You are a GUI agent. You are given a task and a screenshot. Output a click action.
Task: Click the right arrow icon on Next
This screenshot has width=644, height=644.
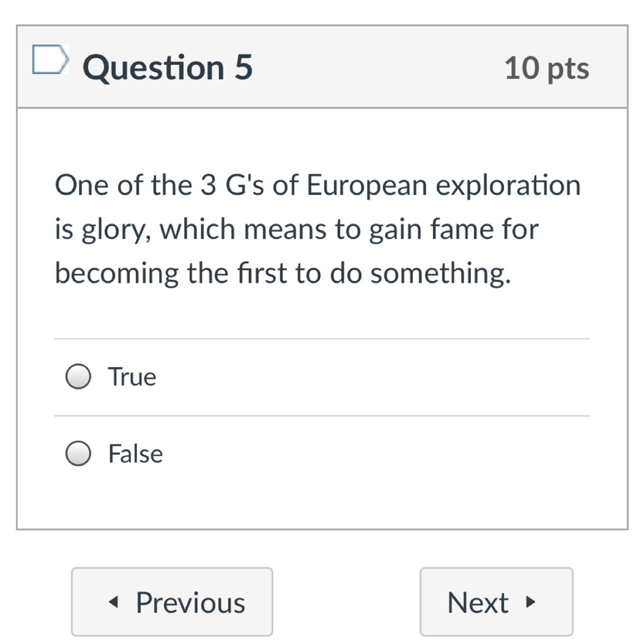(530, 602)
